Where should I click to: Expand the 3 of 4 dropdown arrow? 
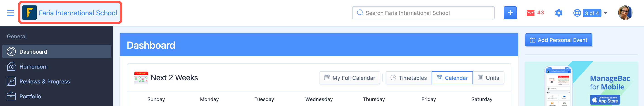(606, 13)
